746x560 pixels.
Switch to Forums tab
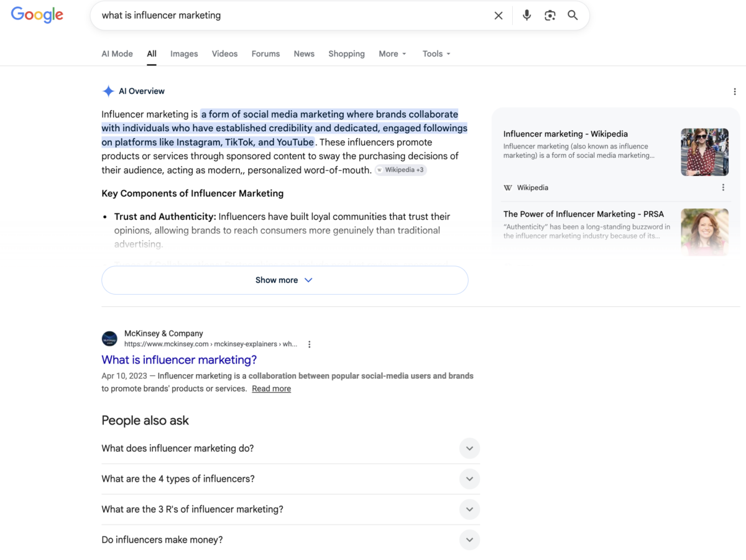(x=265, y=54)
